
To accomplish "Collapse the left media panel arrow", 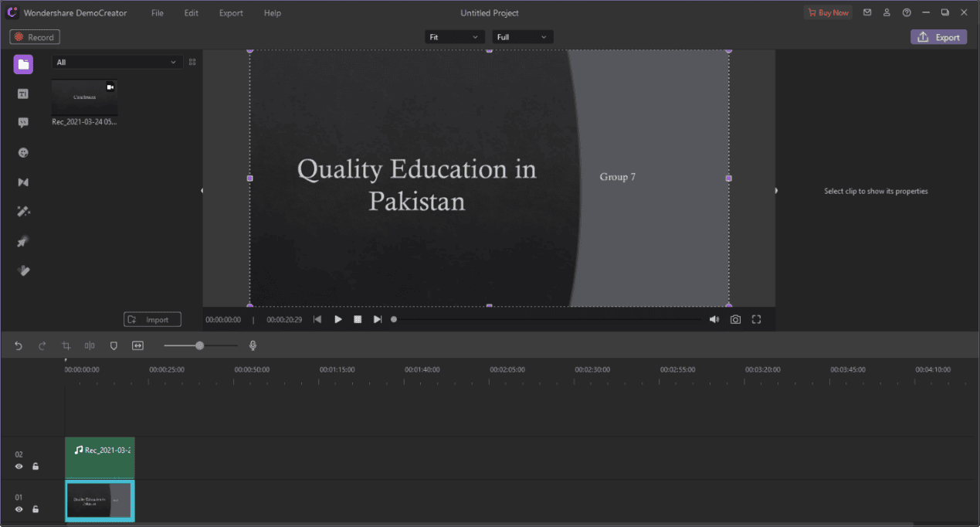I will click(x=202, y=191).
